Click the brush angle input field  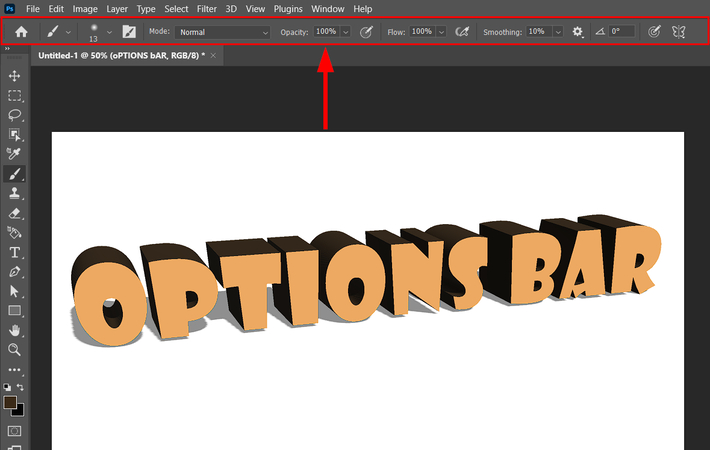(622, 32)
